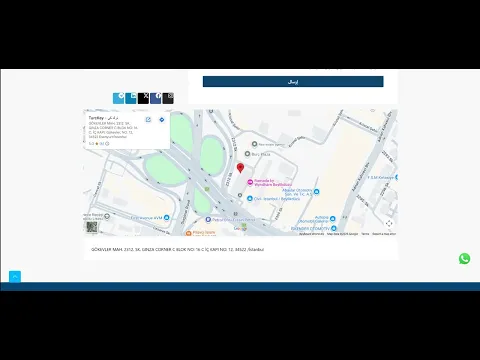Open WhatsApp chat floating icon

pos(464,259)
